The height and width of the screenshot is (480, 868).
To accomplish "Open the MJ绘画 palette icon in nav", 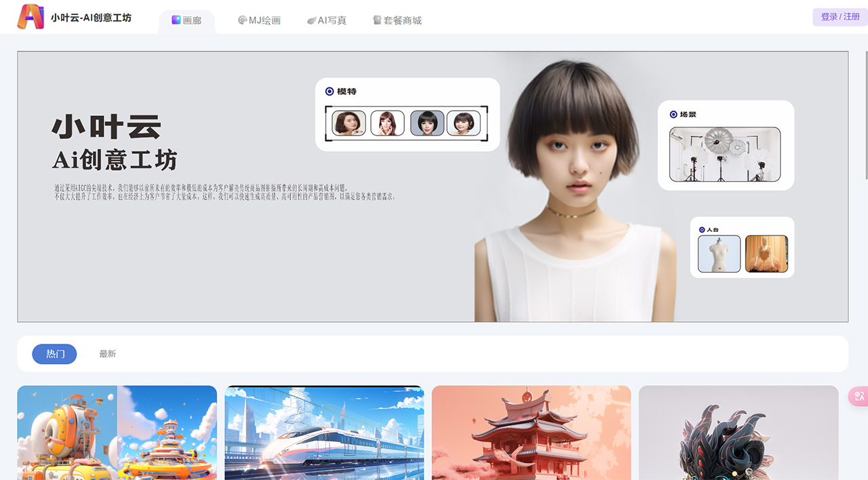I will (x=242, y=20).
